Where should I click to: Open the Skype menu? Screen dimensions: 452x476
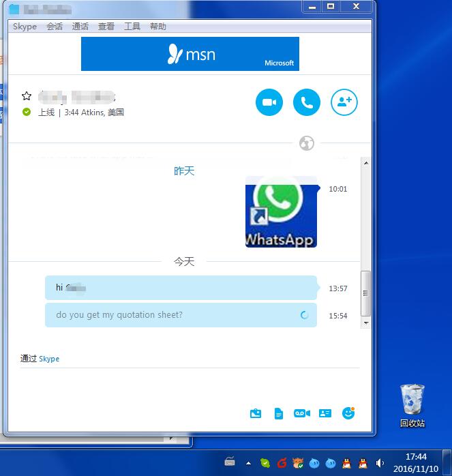point(25,27)
